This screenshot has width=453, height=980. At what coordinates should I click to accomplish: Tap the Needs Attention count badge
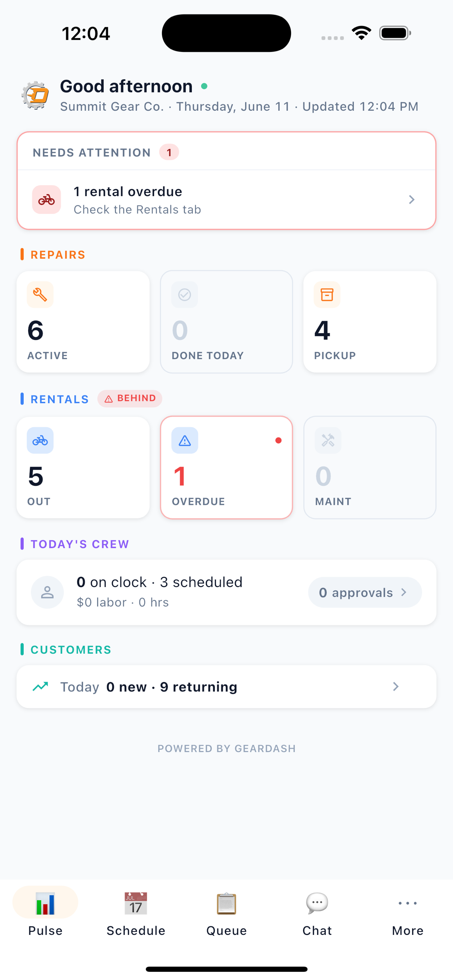[169, 152]
